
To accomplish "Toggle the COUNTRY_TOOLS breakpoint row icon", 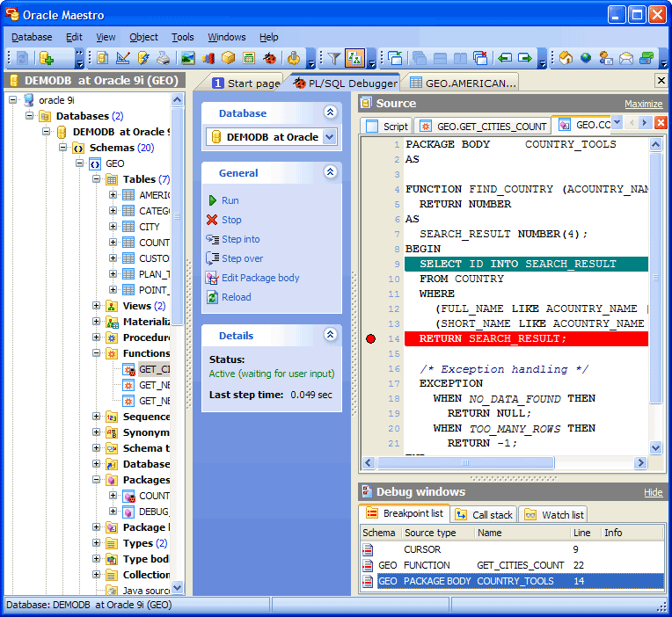I will coord(368,581).
